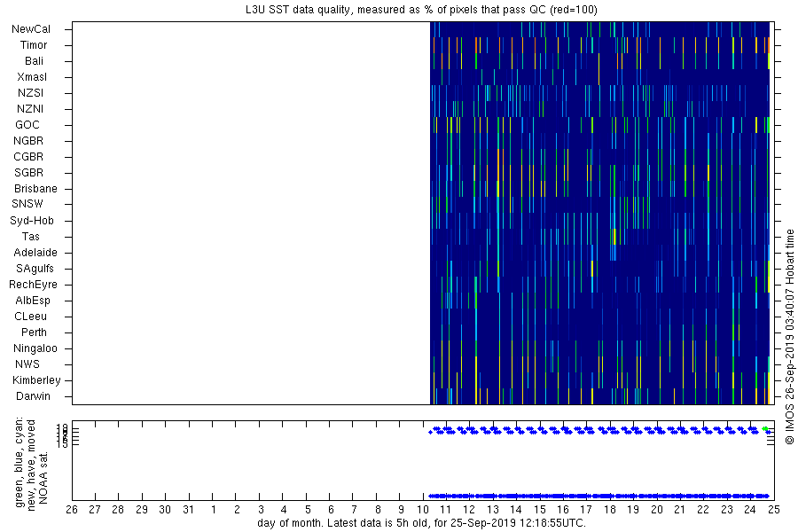The image size is (798, 532).
Task: Click day 23 on the time axis
Action: [727, 510]
